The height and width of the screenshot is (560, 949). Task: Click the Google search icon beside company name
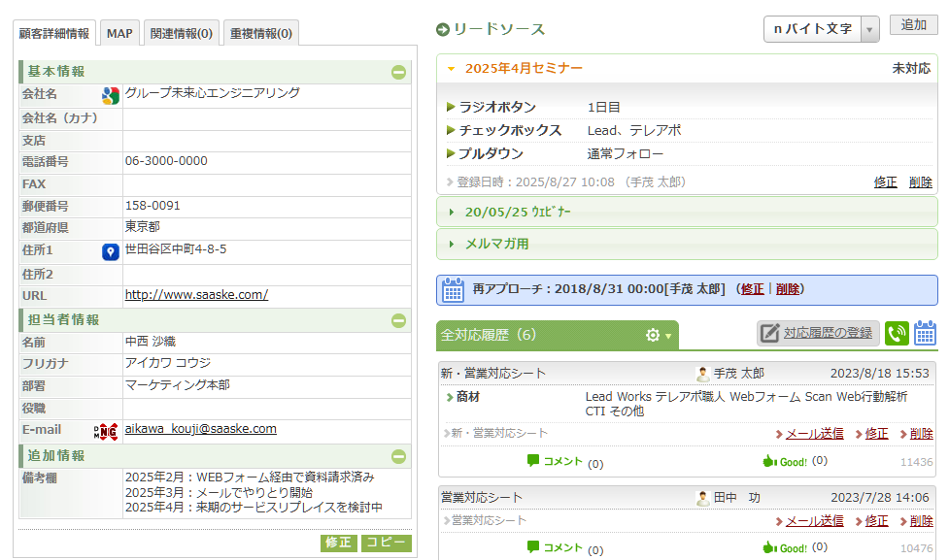pyautogui.click(x=111, y=95)
